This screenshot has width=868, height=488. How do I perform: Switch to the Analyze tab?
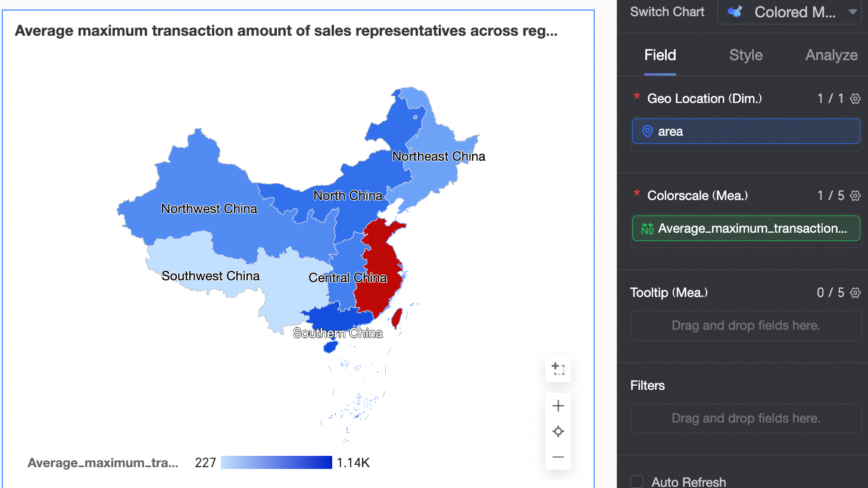[831, 55]
